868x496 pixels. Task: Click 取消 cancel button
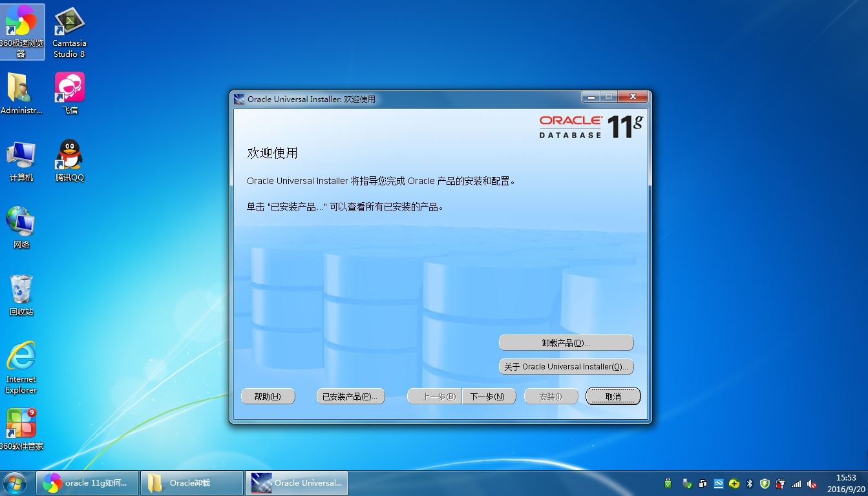(613, 397)
